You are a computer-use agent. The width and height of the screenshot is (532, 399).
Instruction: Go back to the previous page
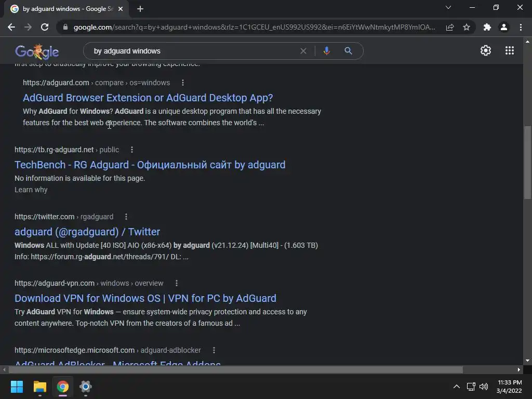click(x=11, y=27)
